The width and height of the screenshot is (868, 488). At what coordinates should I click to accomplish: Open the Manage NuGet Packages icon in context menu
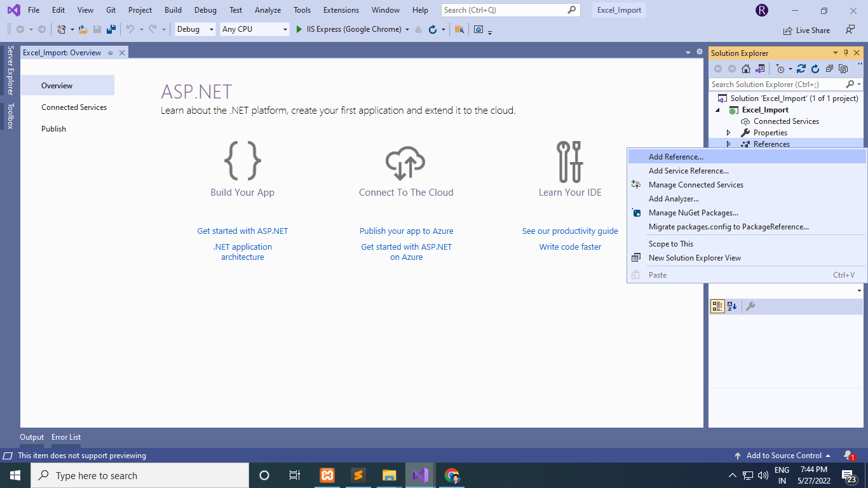tap(635, 212)
